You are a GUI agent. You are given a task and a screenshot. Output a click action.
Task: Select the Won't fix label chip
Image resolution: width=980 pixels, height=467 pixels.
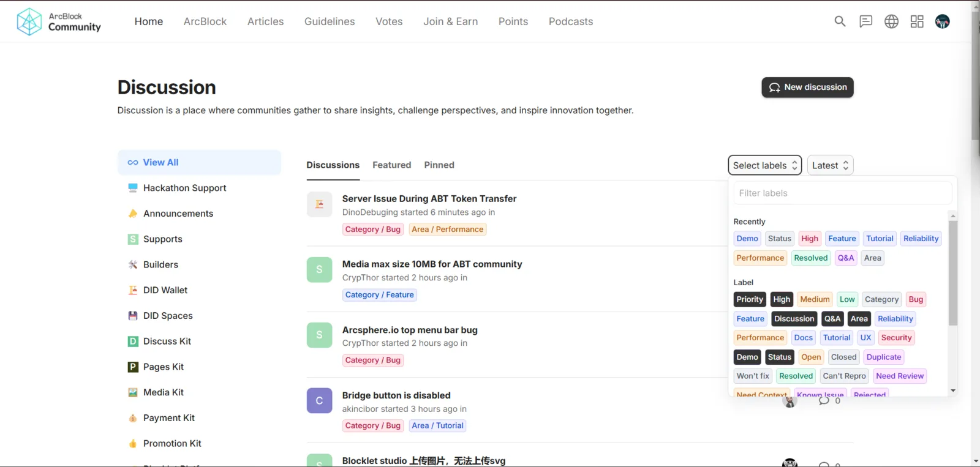(x=753, y=376)
